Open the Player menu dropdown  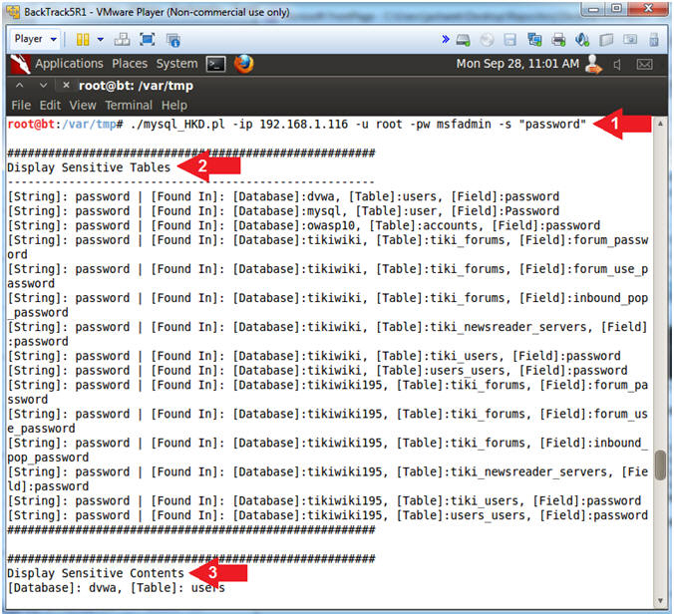35,39
